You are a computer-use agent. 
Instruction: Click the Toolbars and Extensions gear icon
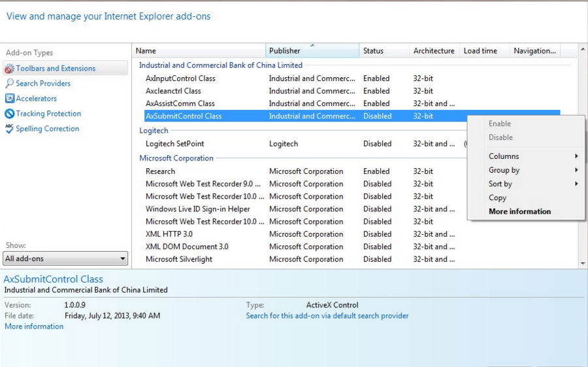click(x=9, y=69)
